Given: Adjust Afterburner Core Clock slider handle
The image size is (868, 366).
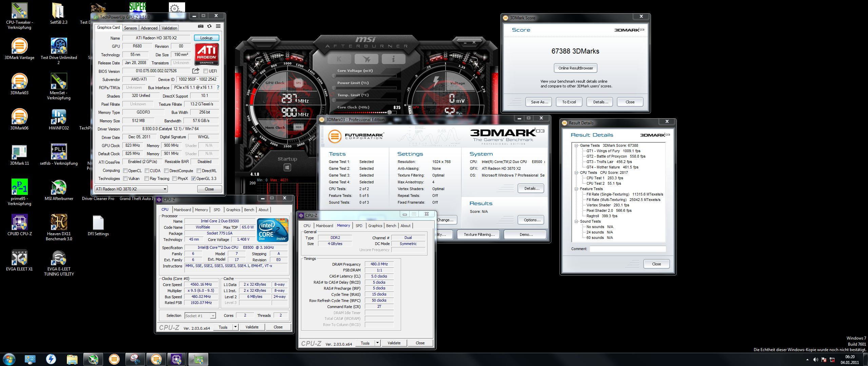Looking at the screenshot, I should (x=390, y=112).
